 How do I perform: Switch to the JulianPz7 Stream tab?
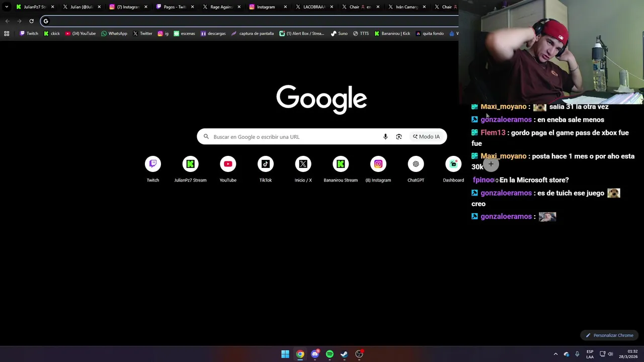[35, 7]
